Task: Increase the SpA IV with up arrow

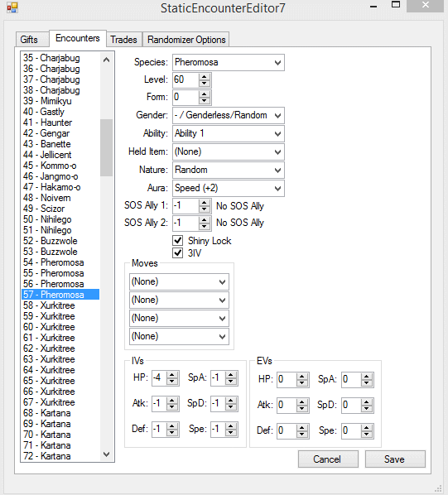Action: [x=231, y=375]
